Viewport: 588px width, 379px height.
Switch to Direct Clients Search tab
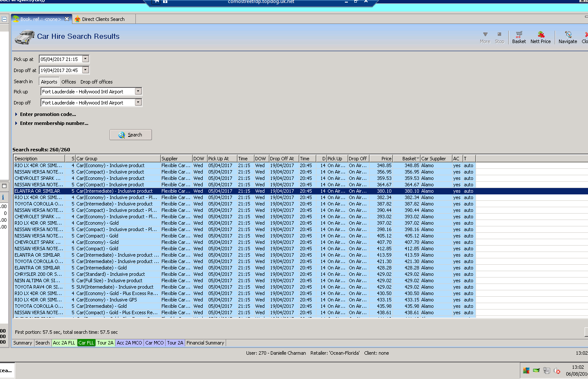103,19
